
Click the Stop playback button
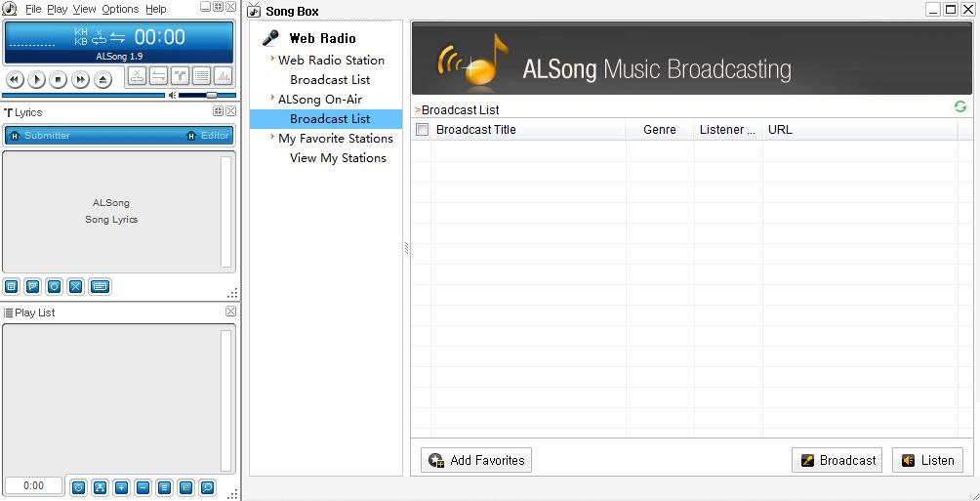pyautogui.click(x=59, y=80)
